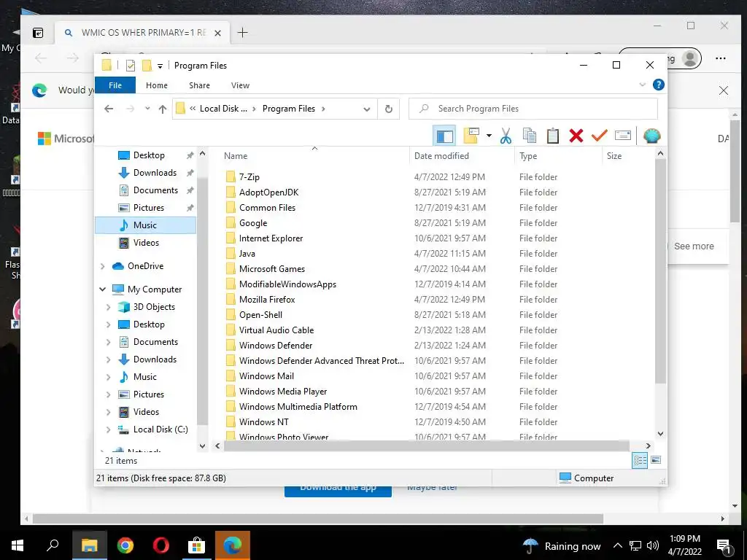Select the Google folder

(x=253, y=223)
